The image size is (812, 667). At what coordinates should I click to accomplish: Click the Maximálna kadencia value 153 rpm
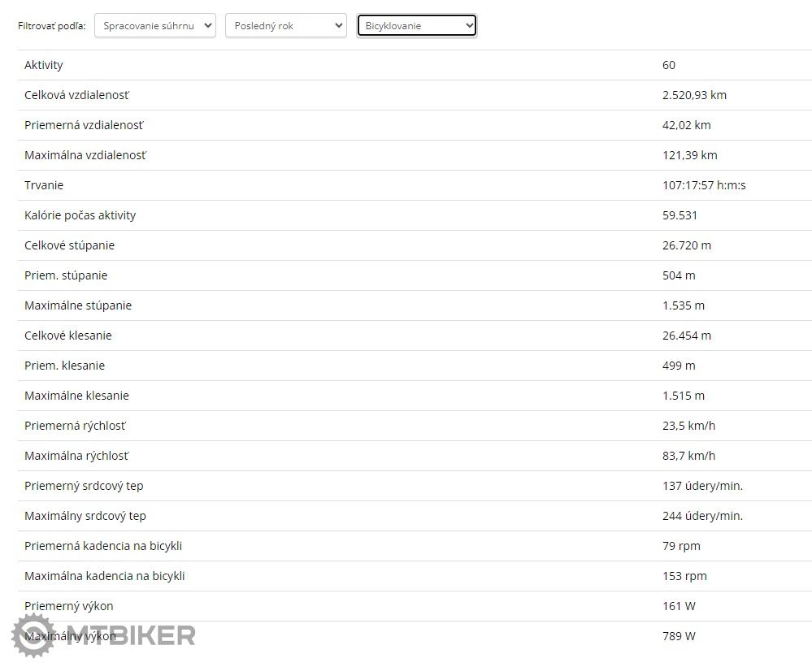point(684,576)
